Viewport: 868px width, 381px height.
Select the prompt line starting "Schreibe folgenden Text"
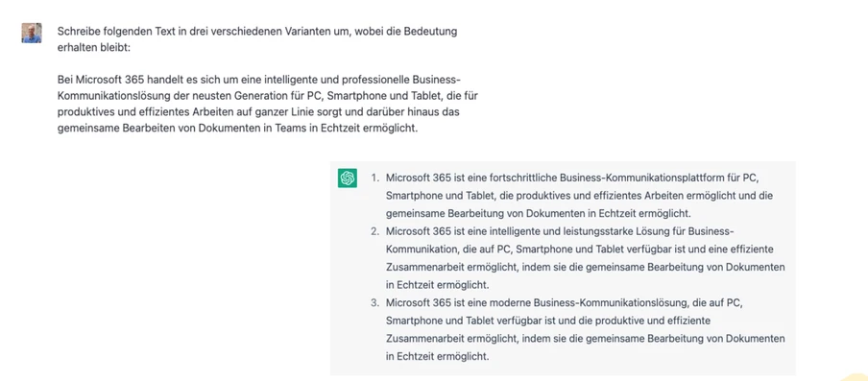[x=257, y=32]
